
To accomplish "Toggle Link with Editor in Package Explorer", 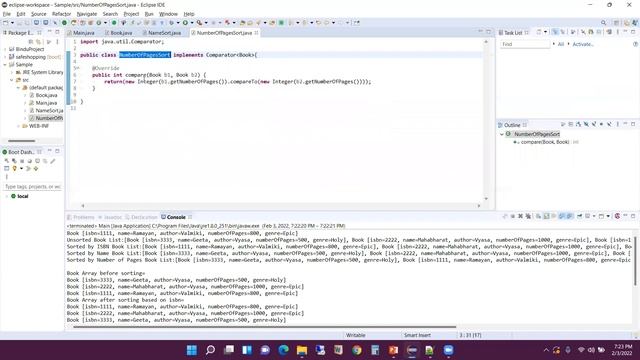I will pos(38,42).
